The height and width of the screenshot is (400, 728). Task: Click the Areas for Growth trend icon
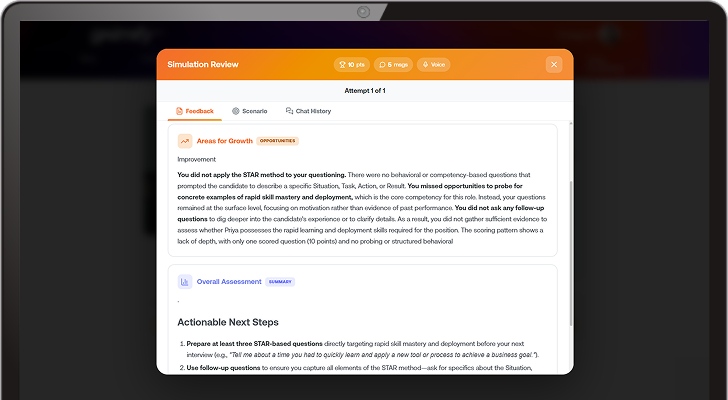pyautogui.click(x=185, y=141)
